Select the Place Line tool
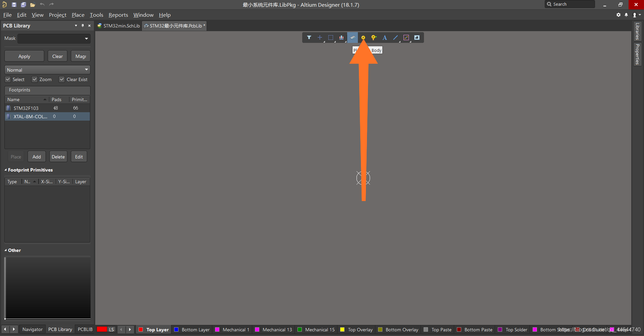Image resolution: width=644 pixels, height=336 pixels. coord(395,38)
